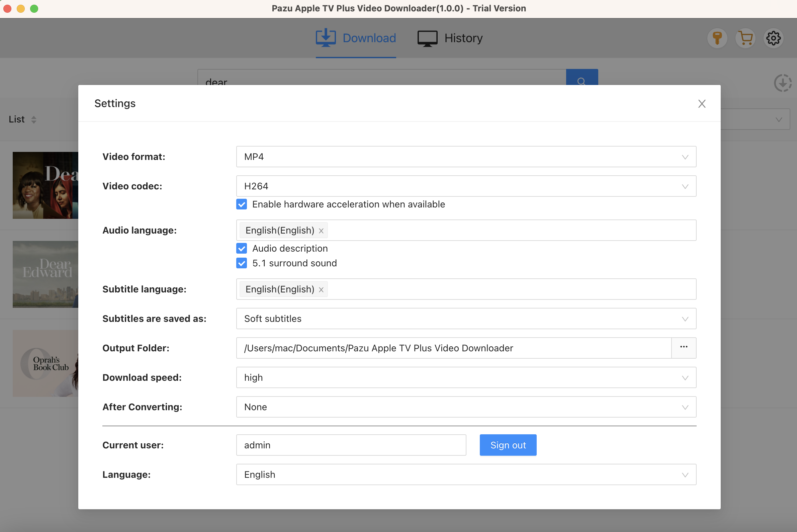Click the List sort arrows icon
This screenshot has width=797, height=532.
33,119
